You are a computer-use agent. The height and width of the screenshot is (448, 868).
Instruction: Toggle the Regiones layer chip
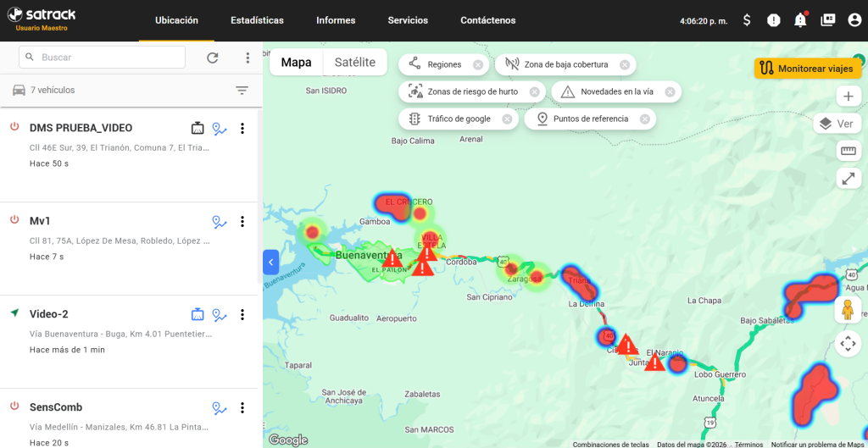[x=444, y=64]
